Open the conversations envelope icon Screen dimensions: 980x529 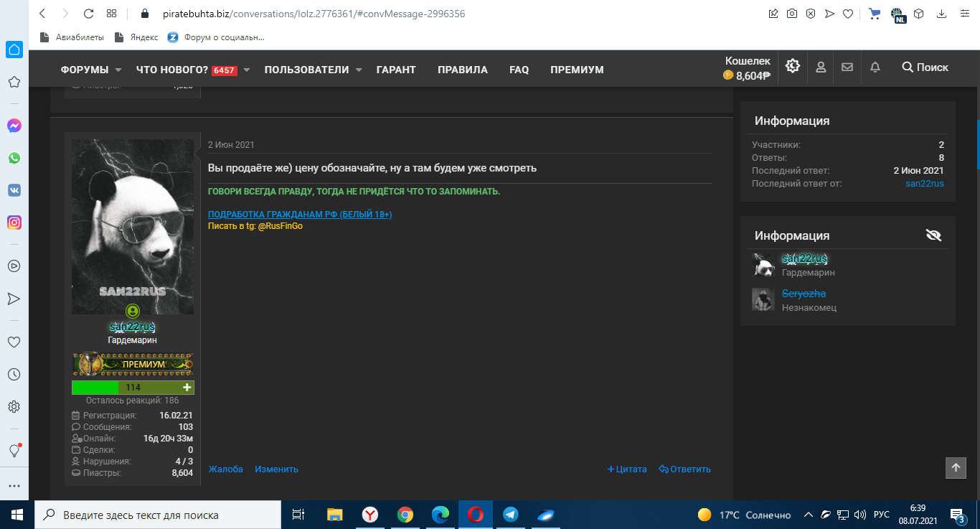point(847,67)
